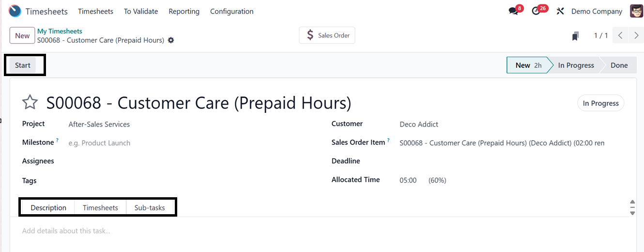Open the messages chat bubble icon

click(514, 11)
